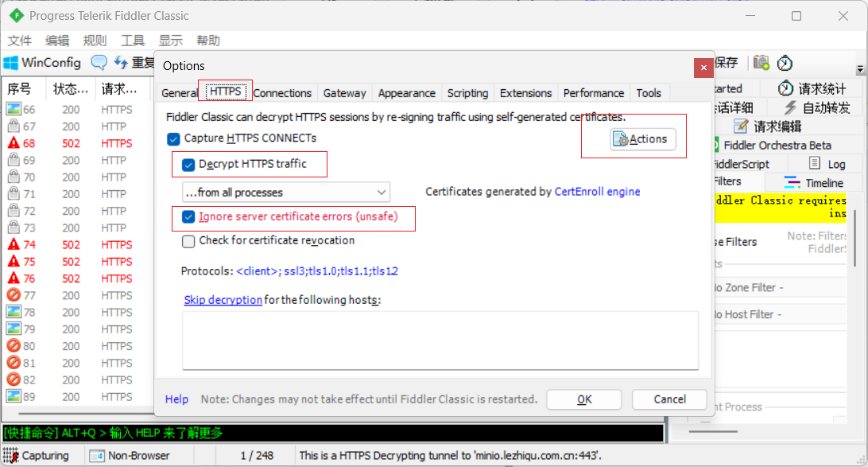Switch to the Timeline tab
This screenshot has width=868, height=467.
click(814, 183)
